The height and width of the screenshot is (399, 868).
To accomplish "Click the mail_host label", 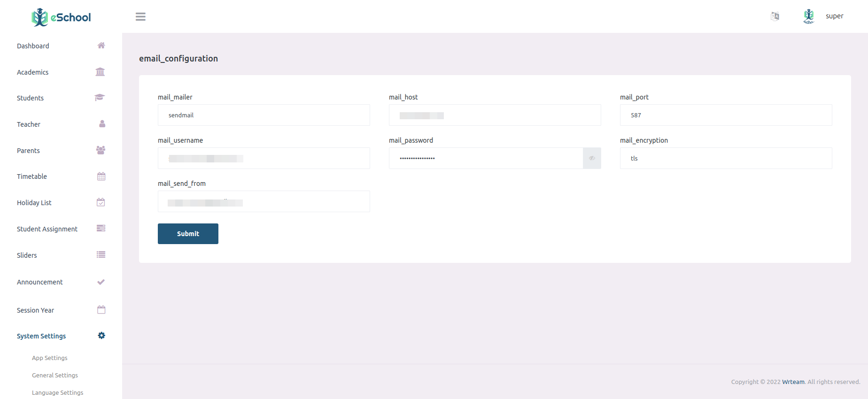I will coord(403,97).
